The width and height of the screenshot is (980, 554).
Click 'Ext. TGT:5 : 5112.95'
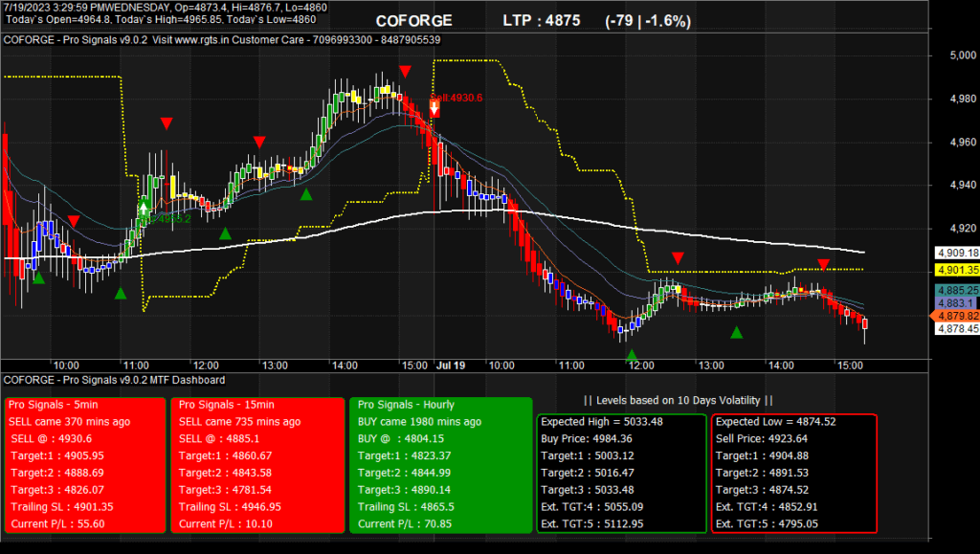point(591,524)
